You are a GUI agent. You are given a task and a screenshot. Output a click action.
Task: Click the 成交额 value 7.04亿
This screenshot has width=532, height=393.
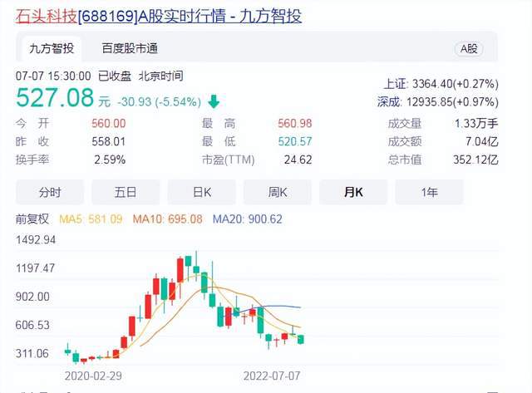pos(481,141)
